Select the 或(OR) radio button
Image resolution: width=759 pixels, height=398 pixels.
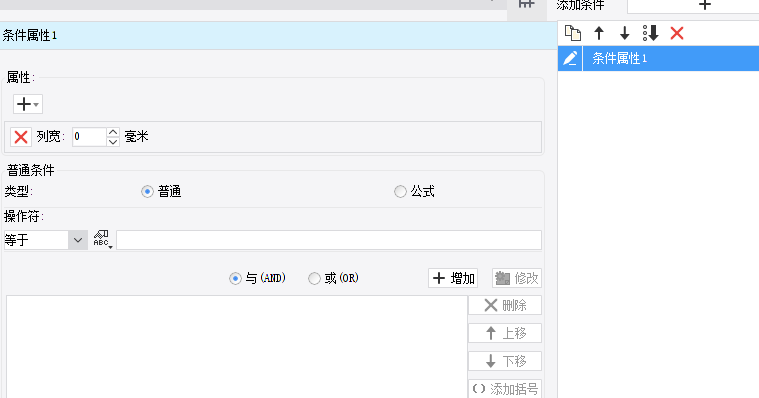pos(315,278)
